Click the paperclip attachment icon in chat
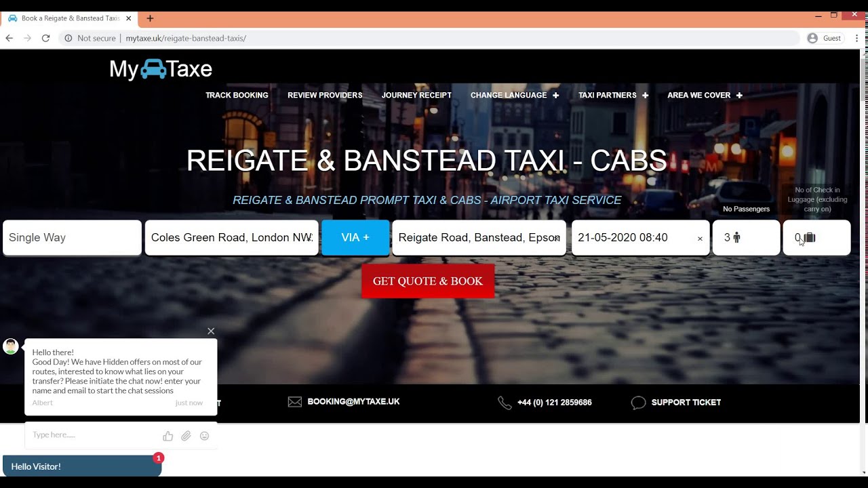The image size is (868, 488). 186,436
